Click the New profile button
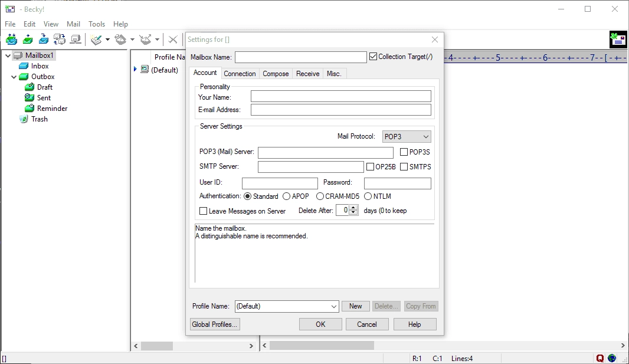This screenshot has height=364, width=629. pyautogui.click(x=355, y=306)
